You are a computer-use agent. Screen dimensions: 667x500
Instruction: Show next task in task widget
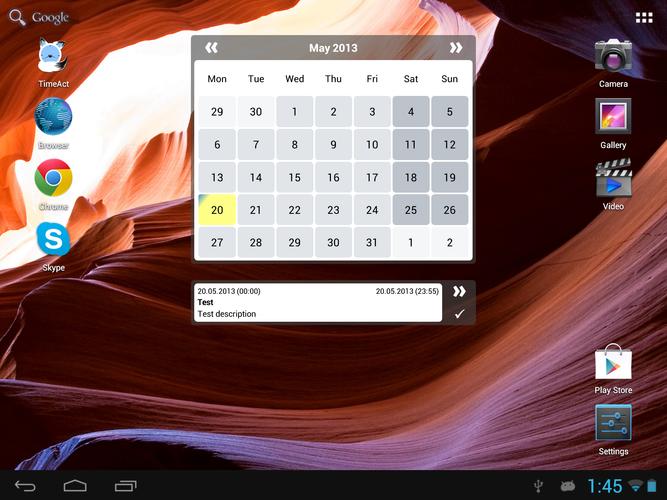coord(459,291)
